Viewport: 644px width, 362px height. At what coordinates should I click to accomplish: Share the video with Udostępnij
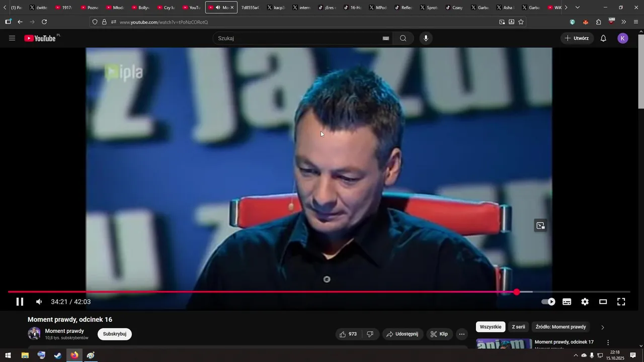click(x=403, y=334)
